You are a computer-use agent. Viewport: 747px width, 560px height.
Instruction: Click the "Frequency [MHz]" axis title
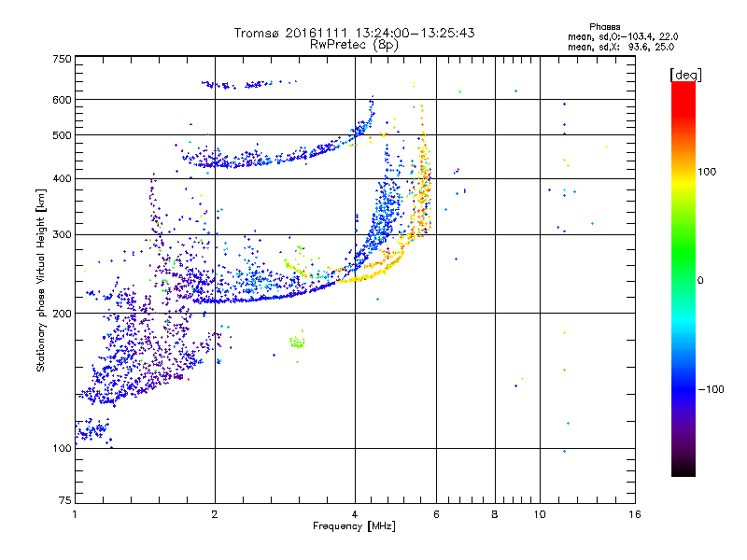pyautogui.click(x=354, y=526)
